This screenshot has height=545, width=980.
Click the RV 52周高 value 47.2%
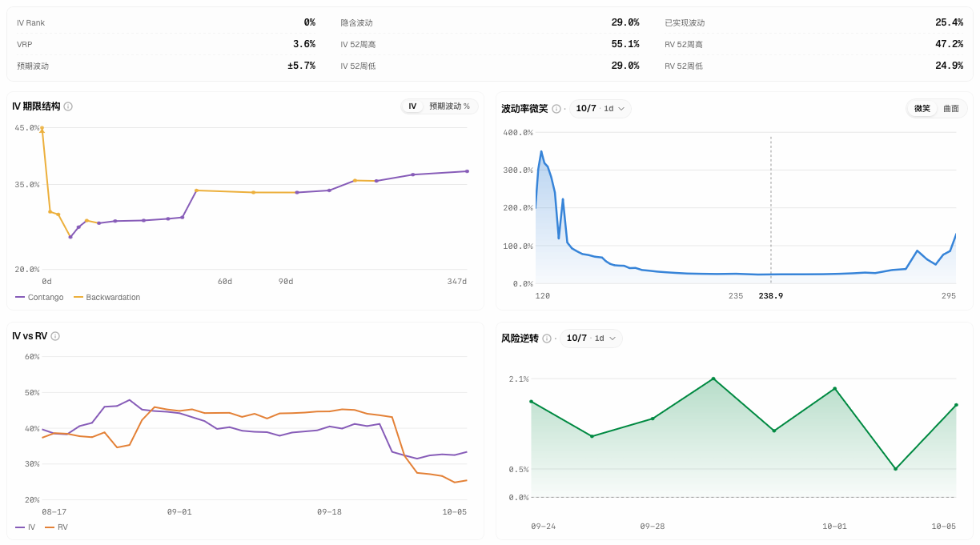point(949,44)
